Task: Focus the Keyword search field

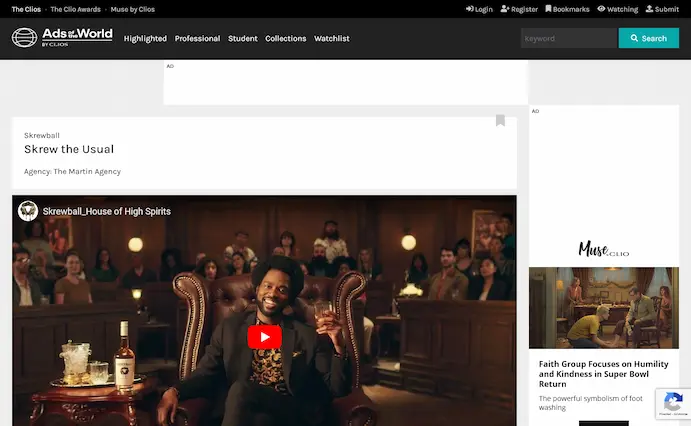Action: [569, 38]
